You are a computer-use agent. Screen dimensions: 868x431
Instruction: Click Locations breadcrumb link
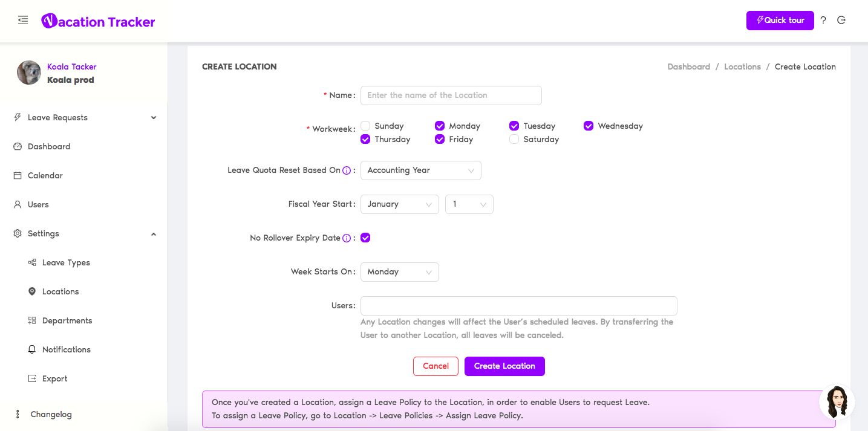point(742,66)
